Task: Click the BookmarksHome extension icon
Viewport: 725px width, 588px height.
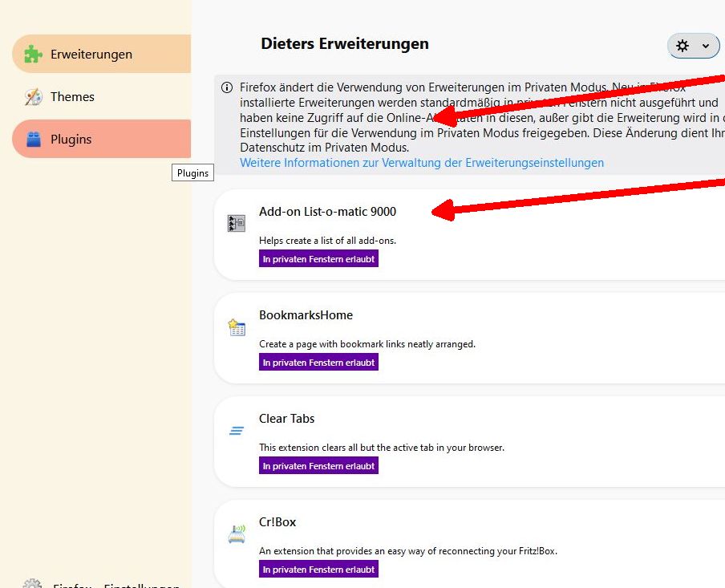Action: (237, 327)
